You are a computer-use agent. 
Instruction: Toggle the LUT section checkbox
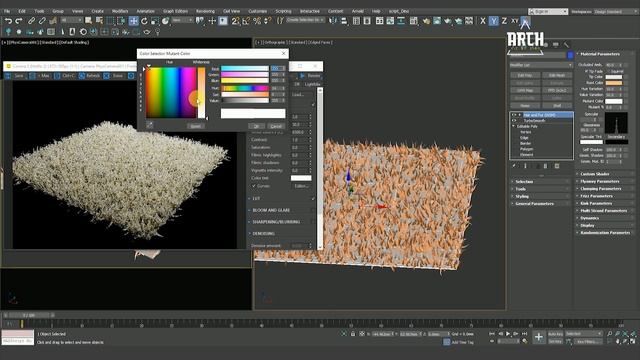point(313,198)
